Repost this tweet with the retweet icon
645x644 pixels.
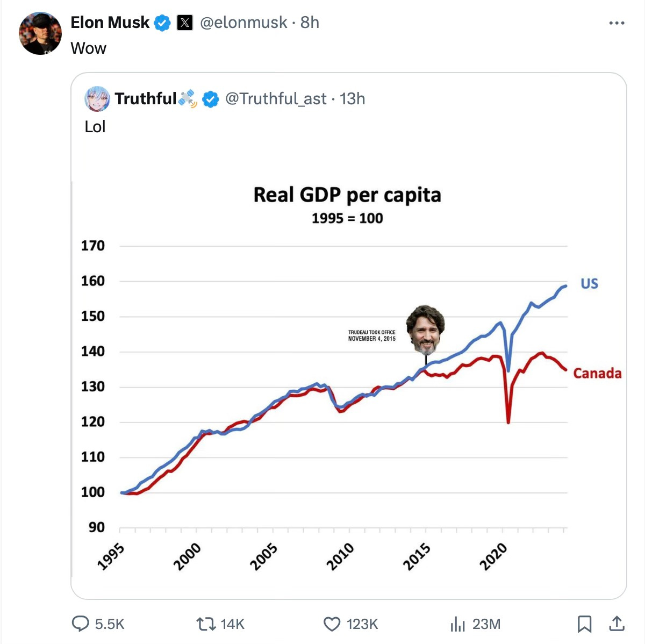[205, 624]
